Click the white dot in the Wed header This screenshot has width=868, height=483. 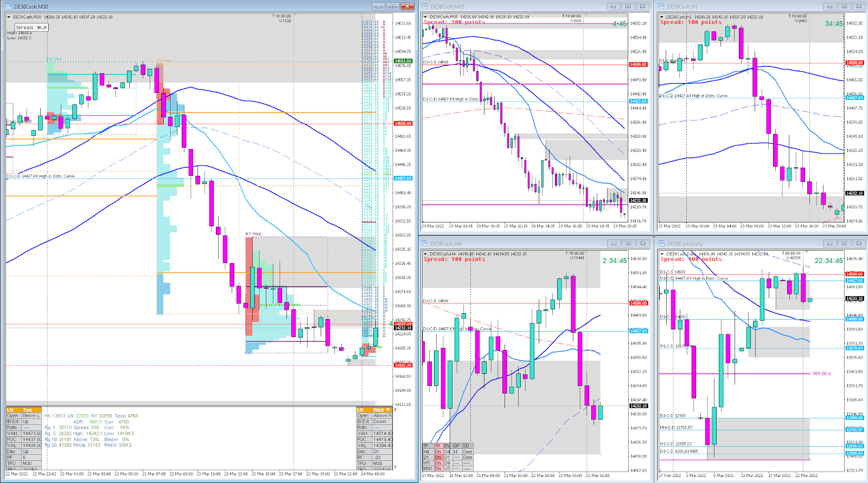(387, 410)
